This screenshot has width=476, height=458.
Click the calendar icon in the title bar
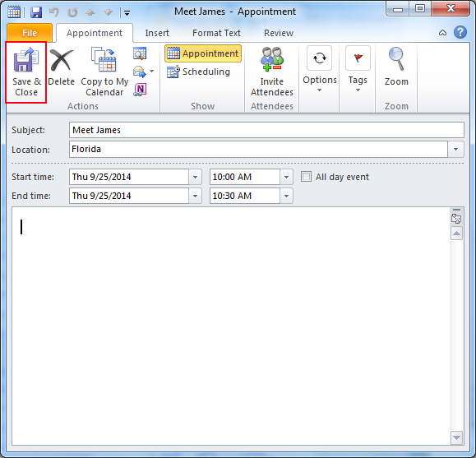pos(14,12)
